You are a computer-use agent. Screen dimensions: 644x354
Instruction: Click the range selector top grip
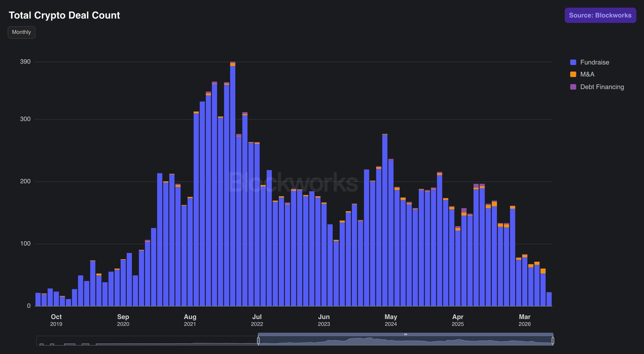[406, 334]
